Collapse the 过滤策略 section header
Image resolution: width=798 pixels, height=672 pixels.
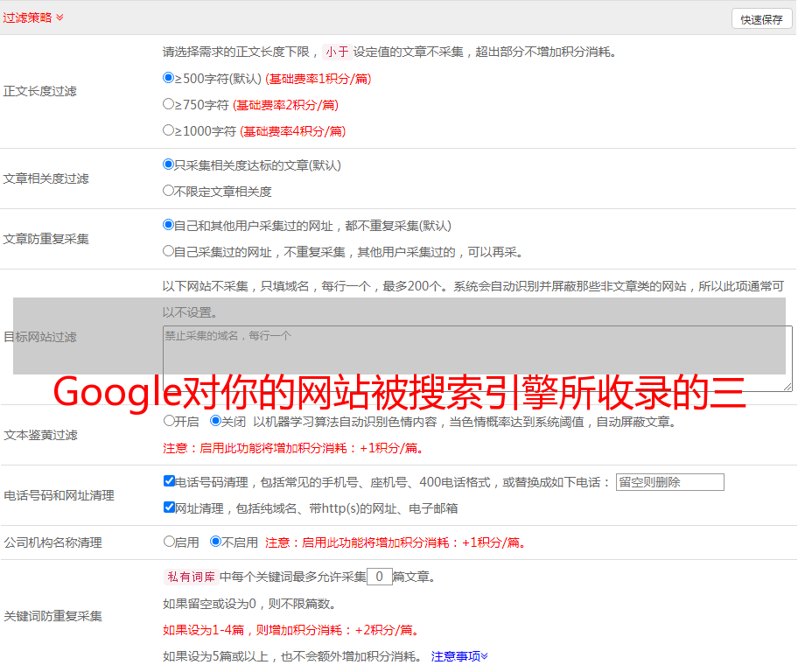click(33, 17)
